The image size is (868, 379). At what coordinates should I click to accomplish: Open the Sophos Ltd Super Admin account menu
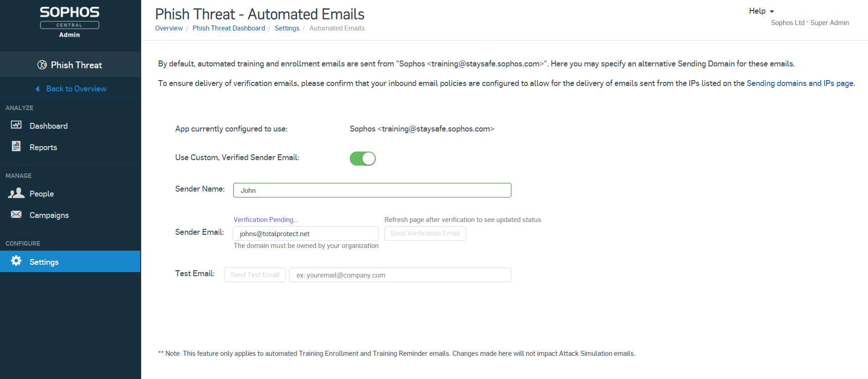810,23
